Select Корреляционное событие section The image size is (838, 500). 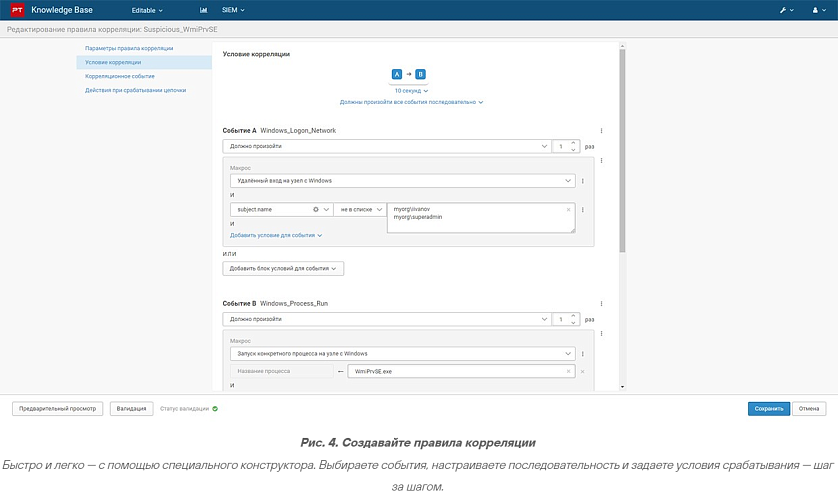tap(120, 76)
